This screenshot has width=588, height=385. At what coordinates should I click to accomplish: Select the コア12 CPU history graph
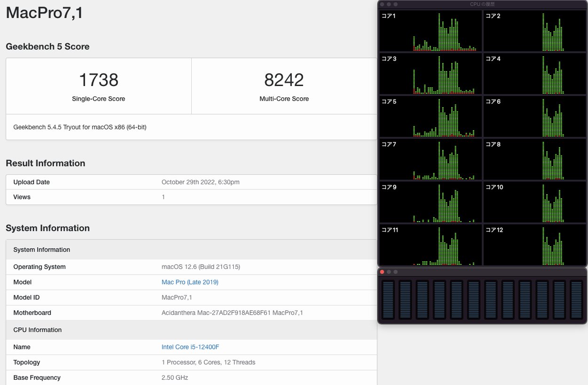(x=535, y=245)
